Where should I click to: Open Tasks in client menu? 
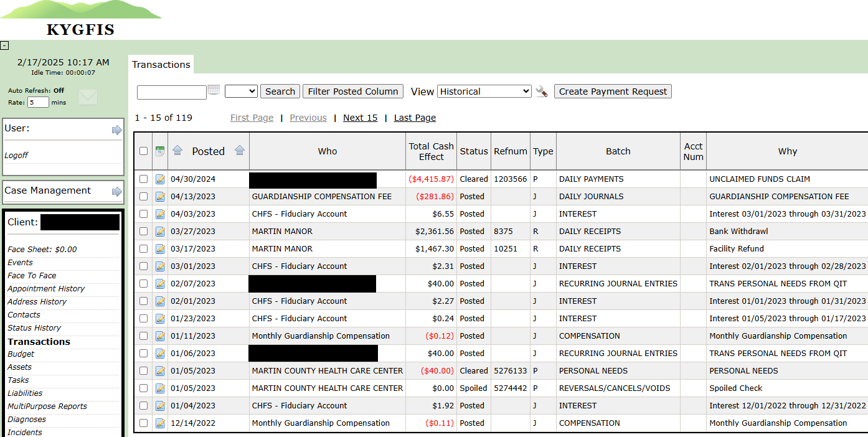[x=18, y=380]
